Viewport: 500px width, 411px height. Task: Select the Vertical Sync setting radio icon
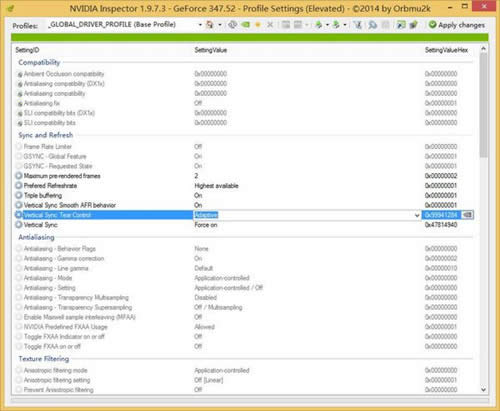coord(19,225)
